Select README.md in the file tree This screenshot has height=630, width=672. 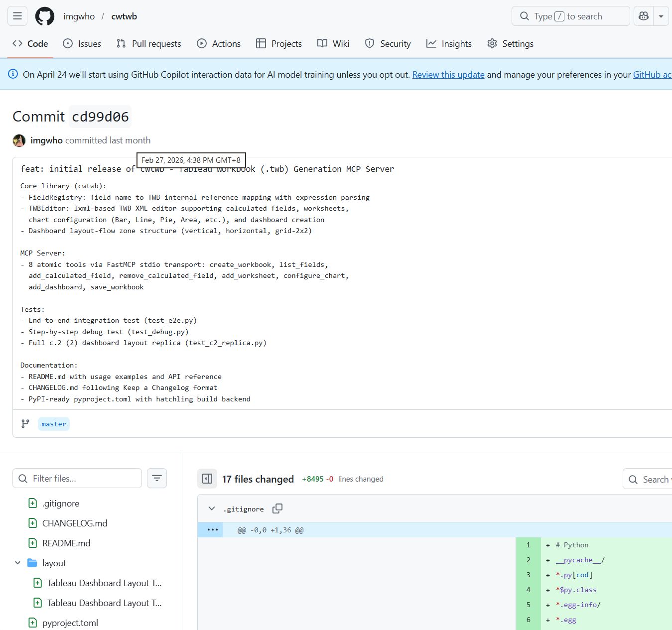66,543
